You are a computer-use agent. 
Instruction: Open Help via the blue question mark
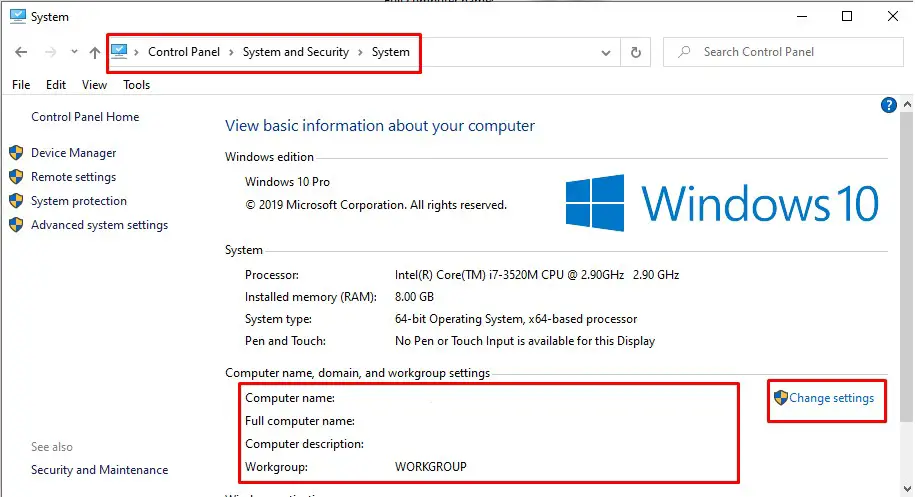(888, 105)
